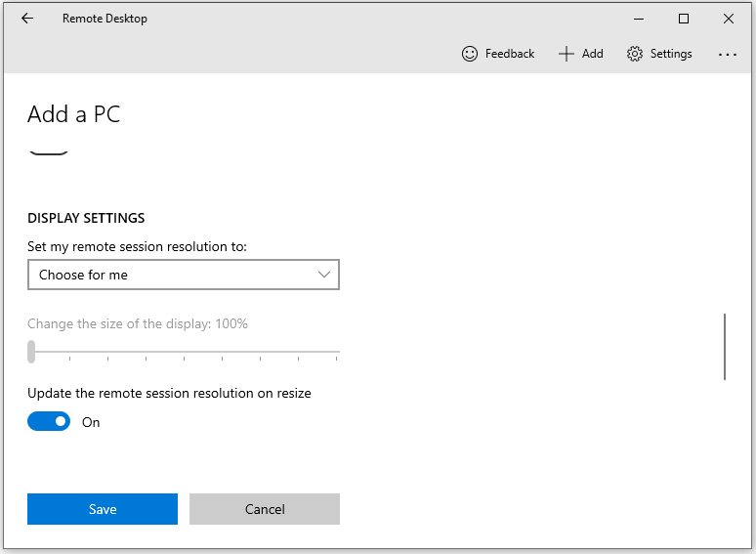Minimize the Remote Desktop window

point(639,19)
